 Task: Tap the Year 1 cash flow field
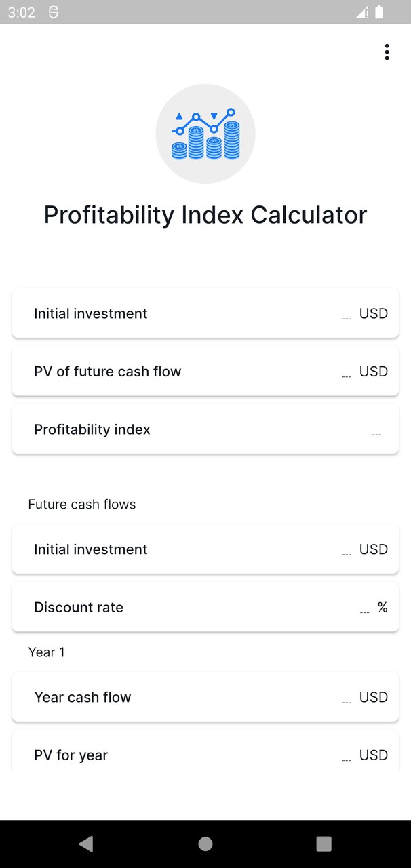point(206,696)
